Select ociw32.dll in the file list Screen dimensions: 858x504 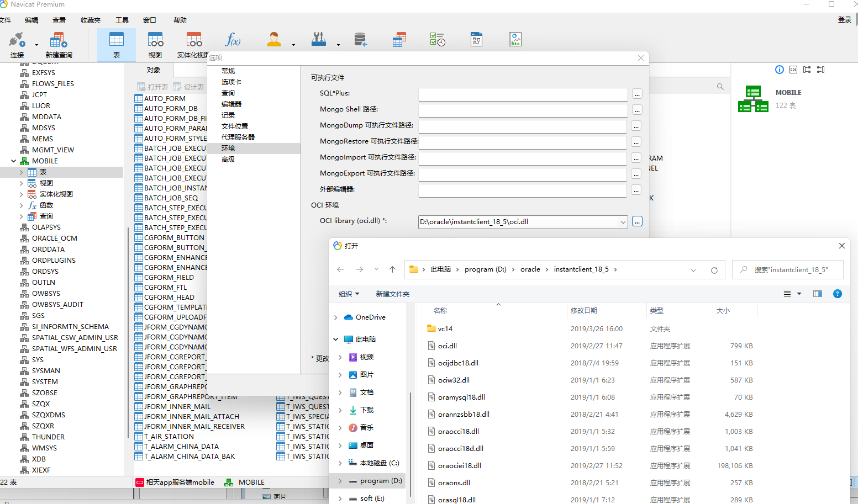click(454, 380)
